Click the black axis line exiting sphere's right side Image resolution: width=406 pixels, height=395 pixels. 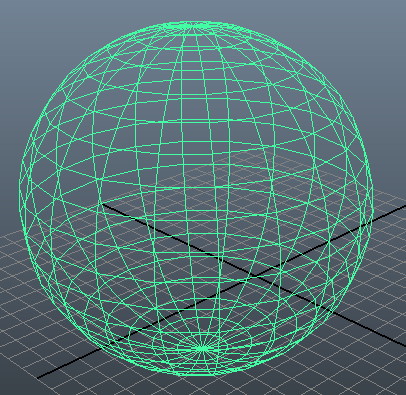click(x=388, y=214)
